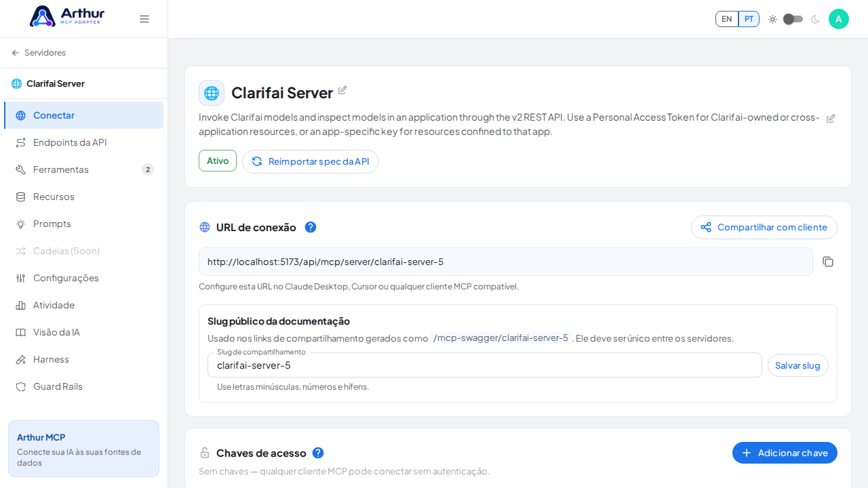Click the Clarifai Server globe avatar
Viewport: 868px width, 488px height.
click(212, 93)
